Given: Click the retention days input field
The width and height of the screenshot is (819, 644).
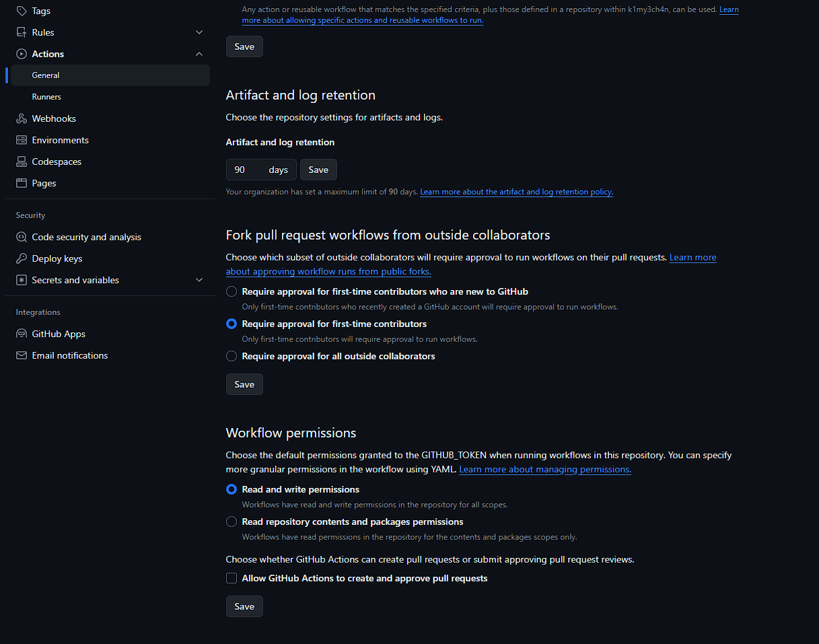Looking at the screenshot, I should coord(246,170).
